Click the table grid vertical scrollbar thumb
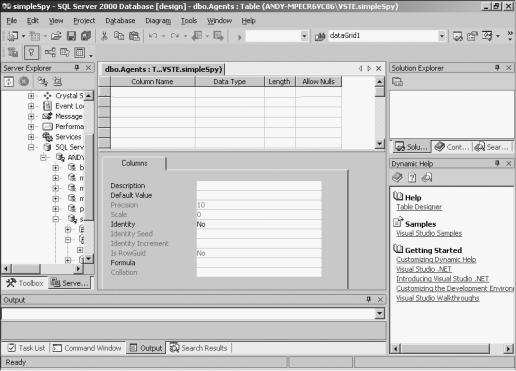The height and width of the screenshot is (371, 516). pyautogui.click(x=379, y=92)
